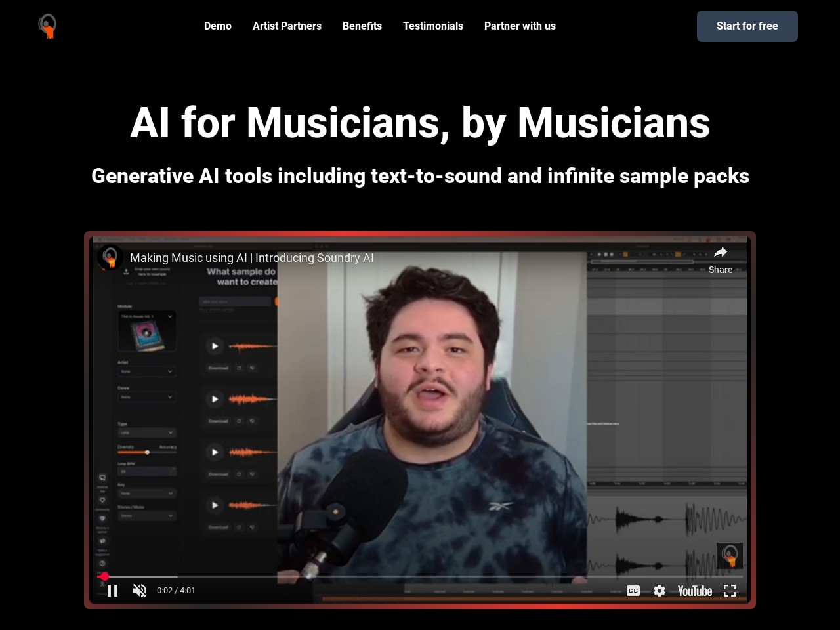840x630 pixels.
Task: Open the Demo navigation link
Action: pos(218,26)
